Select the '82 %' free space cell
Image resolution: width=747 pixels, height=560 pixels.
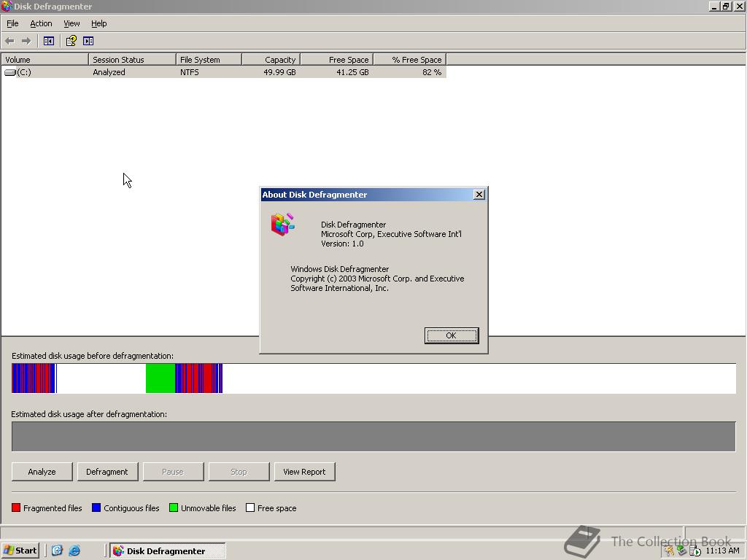(432, 72)
